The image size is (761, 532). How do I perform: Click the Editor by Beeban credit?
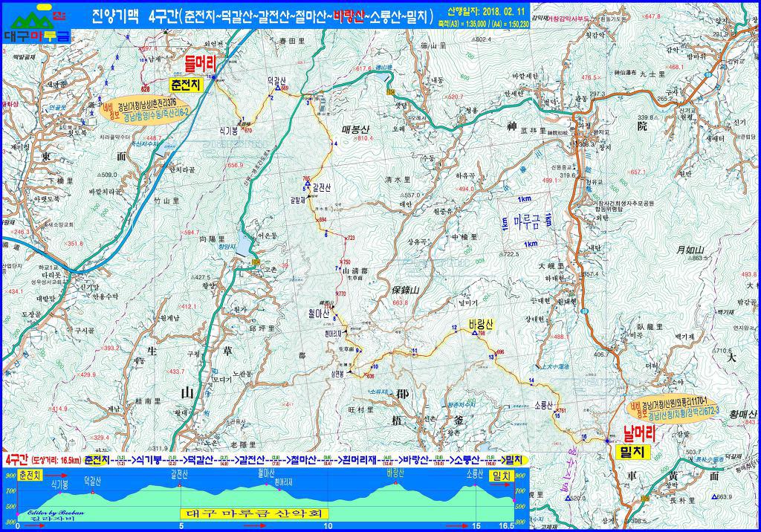click(x=56, y=512)
